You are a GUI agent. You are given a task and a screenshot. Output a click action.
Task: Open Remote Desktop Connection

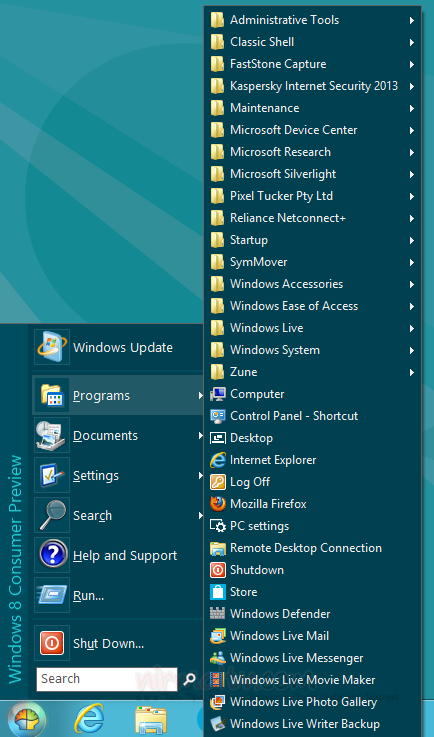(x=312, y=548)
